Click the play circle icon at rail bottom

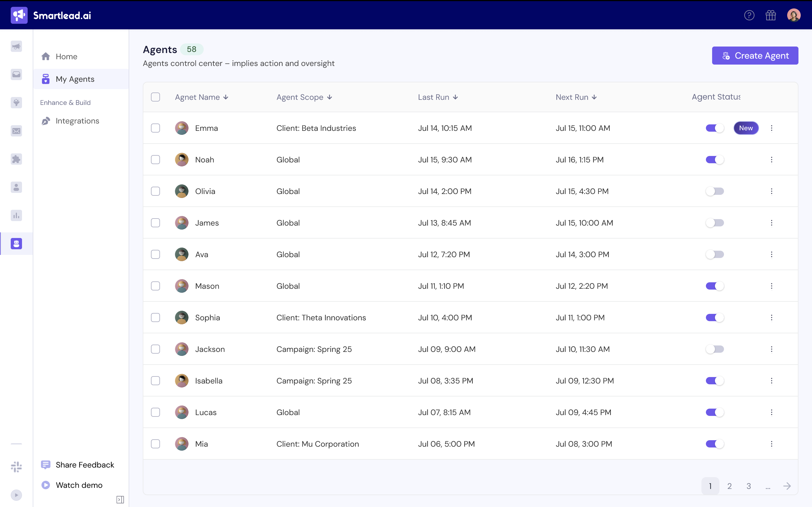(16, 495)
